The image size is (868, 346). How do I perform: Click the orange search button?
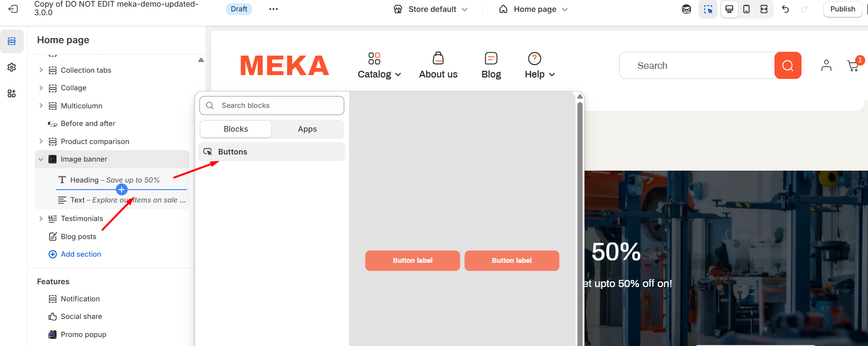(x=788, y=66)
